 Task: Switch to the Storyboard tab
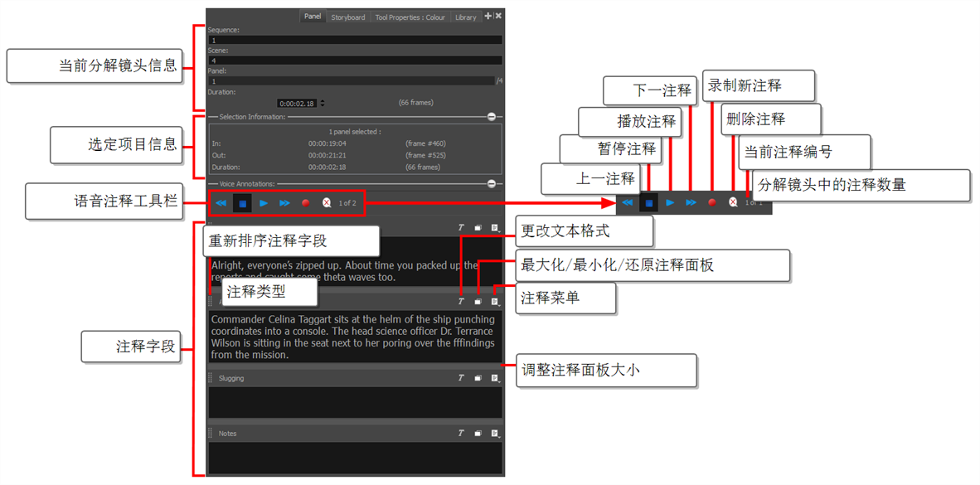coord(348,17)
